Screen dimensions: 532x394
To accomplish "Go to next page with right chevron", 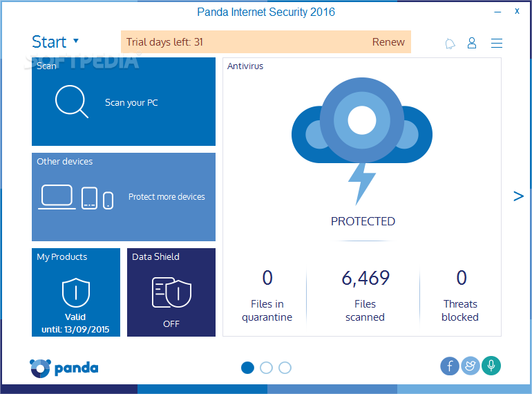I will point(518,196).
